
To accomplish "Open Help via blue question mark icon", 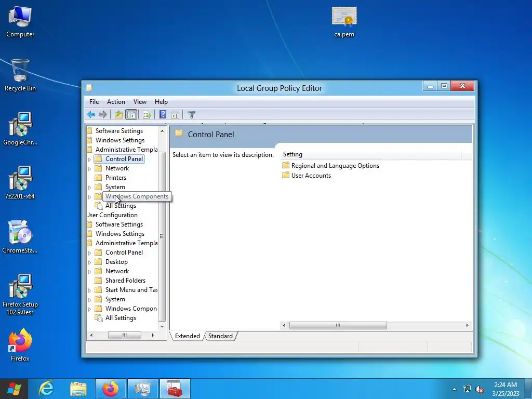I will tap(163, 115).
